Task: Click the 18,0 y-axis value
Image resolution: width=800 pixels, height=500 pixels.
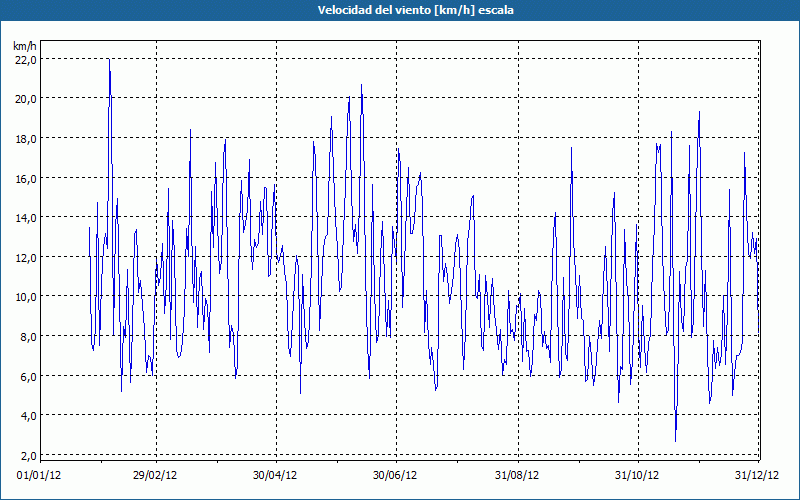Action: click(26, 139)
